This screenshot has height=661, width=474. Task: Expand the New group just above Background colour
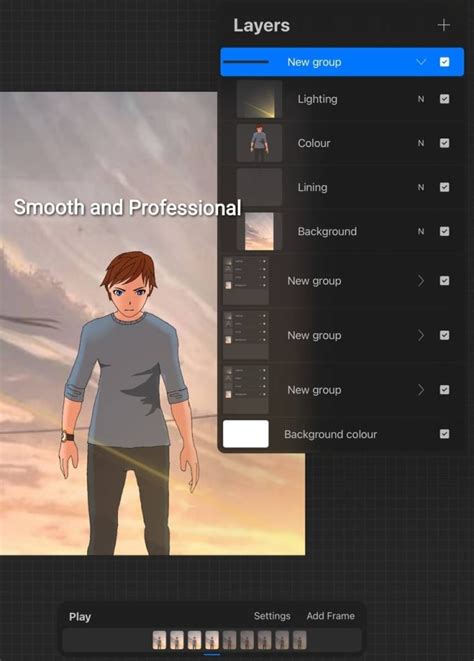(x=421, y=390)
